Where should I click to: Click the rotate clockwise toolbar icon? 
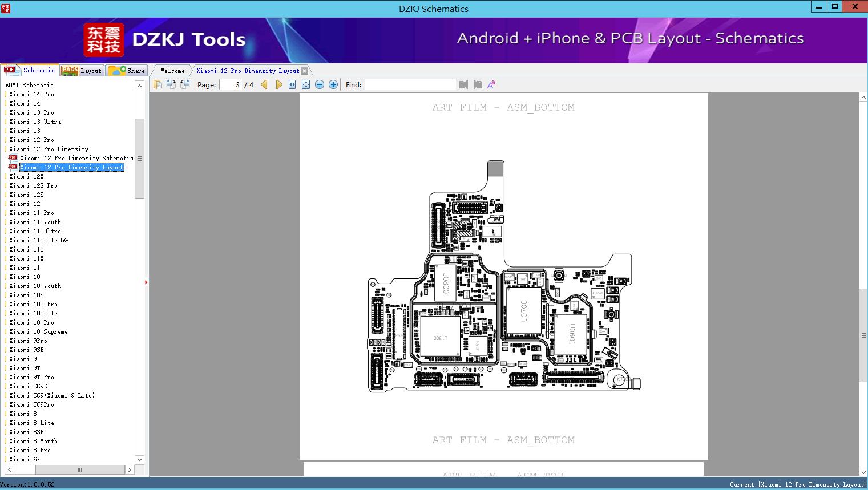(x=185, y=84)
